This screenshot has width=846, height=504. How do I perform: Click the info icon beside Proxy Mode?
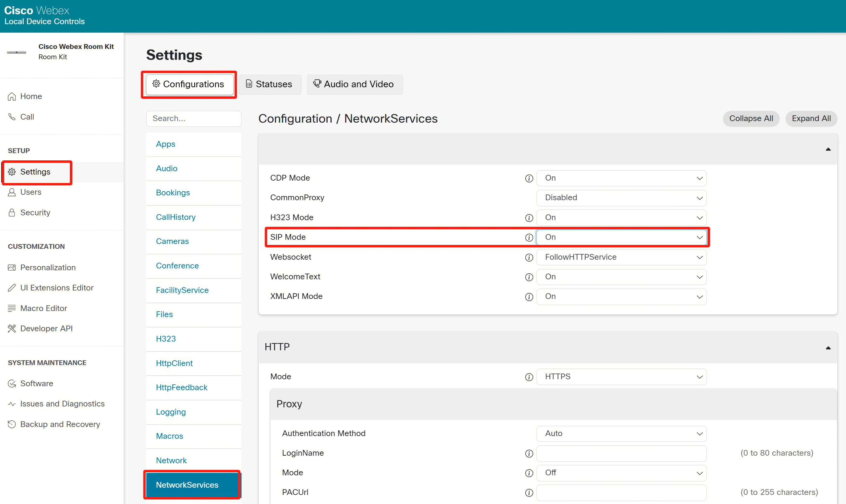(x=529, y=473)
